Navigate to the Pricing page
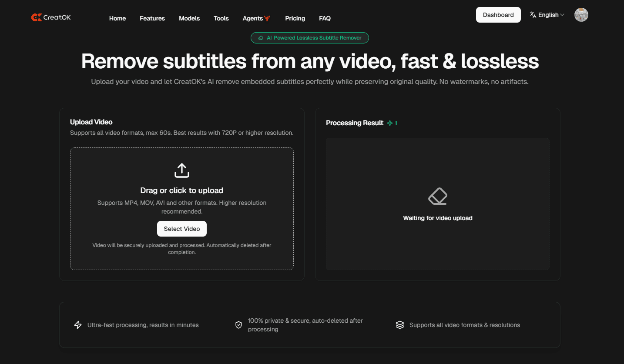 coord(295,18)
